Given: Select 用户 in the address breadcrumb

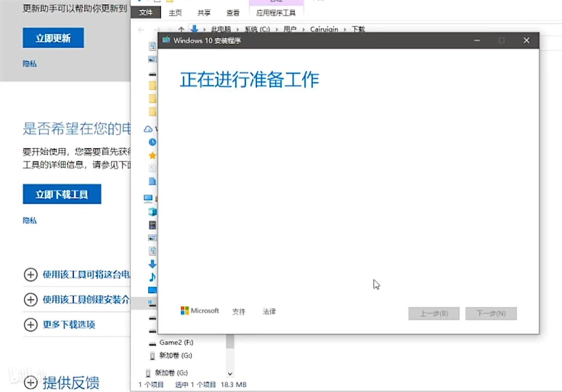Looking at the screenshot, I should 290,29.
